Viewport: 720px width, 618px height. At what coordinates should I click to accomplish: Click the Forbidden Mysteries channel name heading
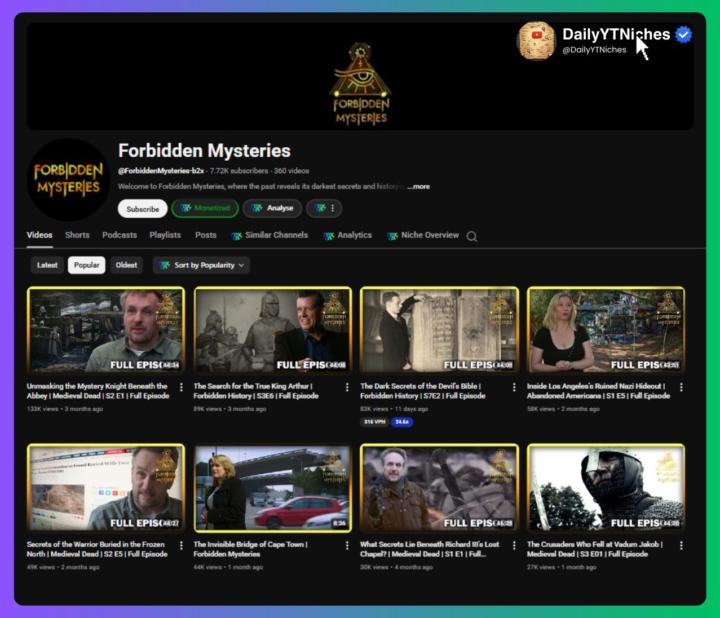pos(204,151)
